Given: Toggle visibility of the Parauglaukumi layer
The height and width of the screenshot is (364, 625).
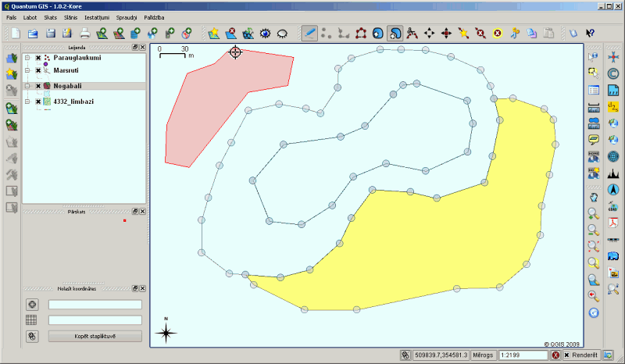Looking at the screenshot, I should (38, 58).
